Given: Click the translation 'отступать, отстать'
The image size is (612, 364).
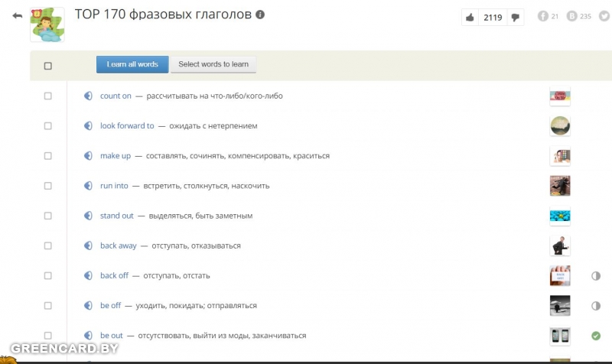Looking at the screenshot, I should [177, 276].
